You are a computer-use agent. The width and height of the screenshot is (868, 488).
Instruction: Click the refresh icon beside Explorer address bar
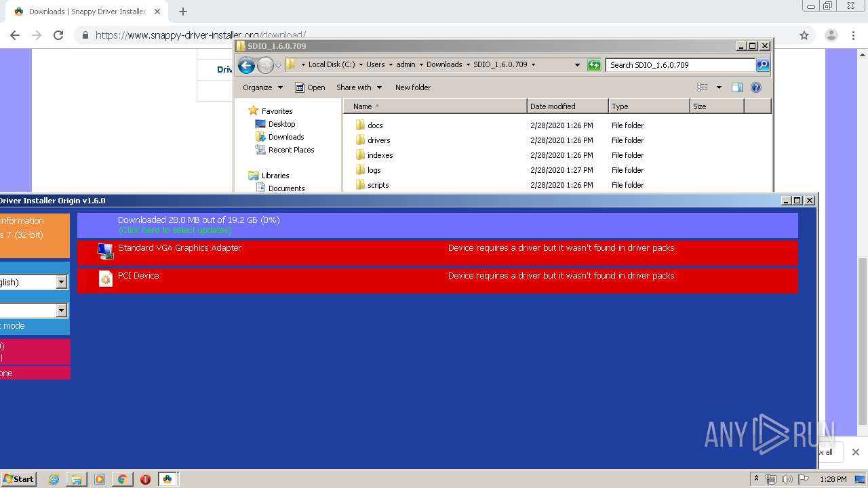(x=594, y=65)
